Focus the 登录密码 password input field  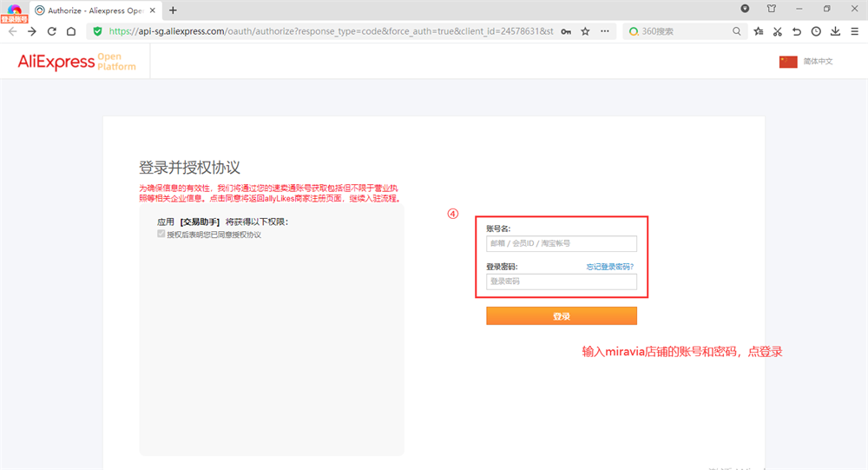click(562, 281)
